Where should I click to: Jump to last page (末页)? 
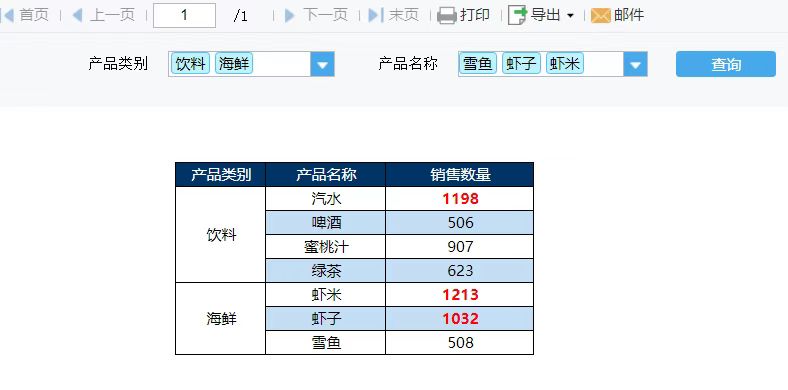coord(394,15)
